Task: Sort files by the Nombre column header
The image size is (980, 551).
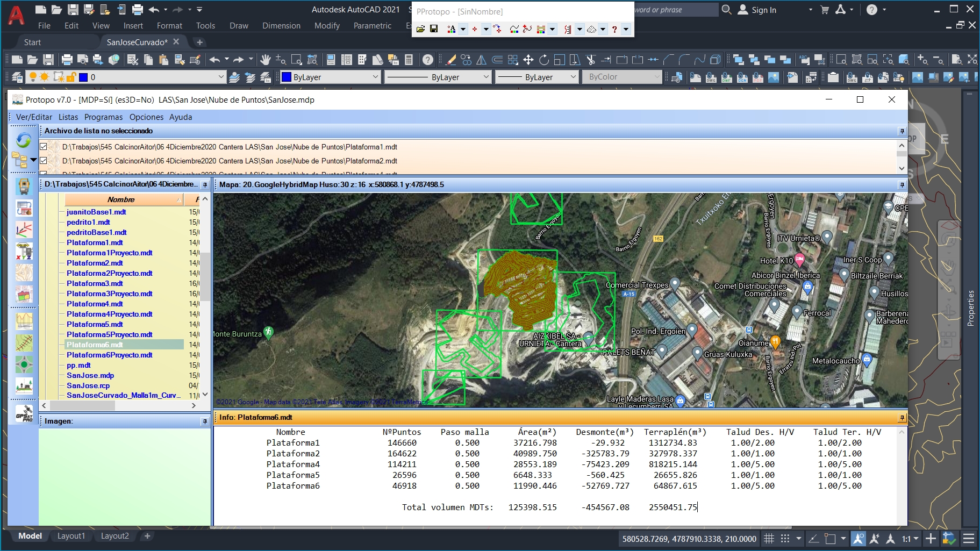Action: [x=124, y=199]
